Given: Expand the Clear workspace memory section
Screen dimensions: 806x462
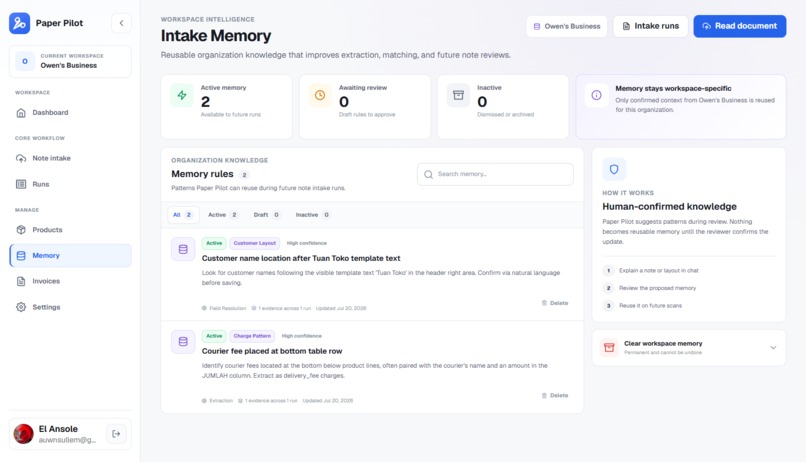Looking at the screenshot, I should coord(689,348).
